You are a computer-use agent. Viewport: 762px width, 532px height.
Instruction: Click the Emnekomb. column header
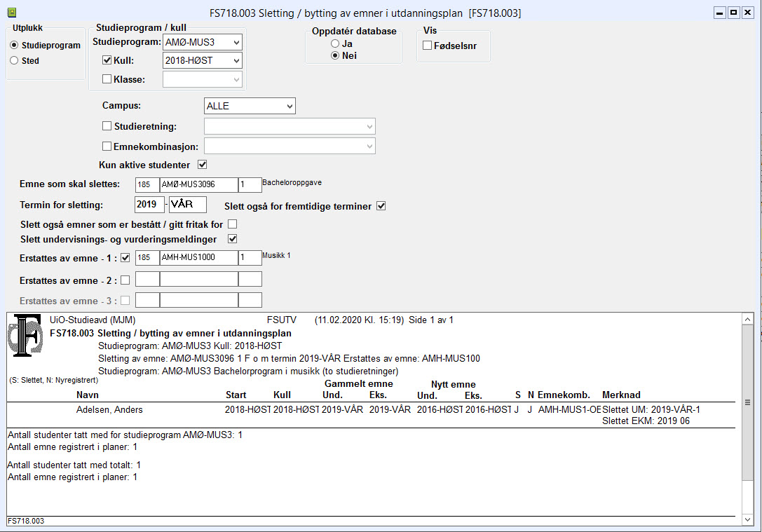tap(564, 395)
